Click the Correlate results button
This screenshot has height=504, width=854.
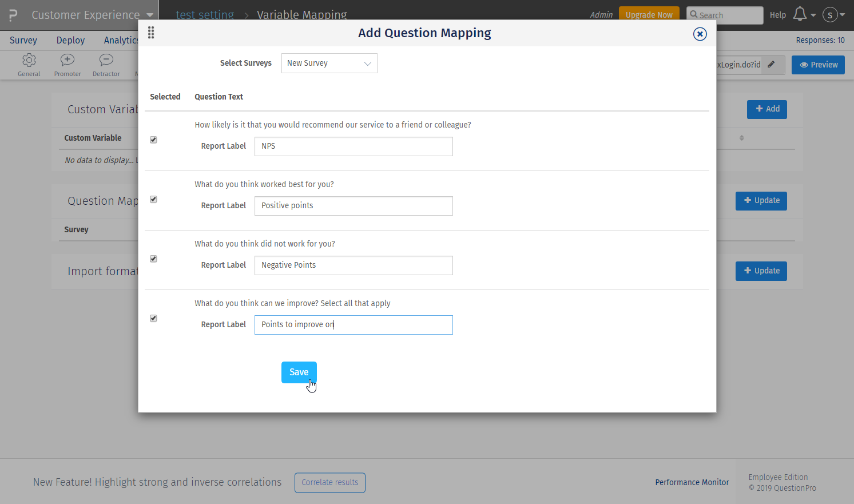(x=329, y=482)
